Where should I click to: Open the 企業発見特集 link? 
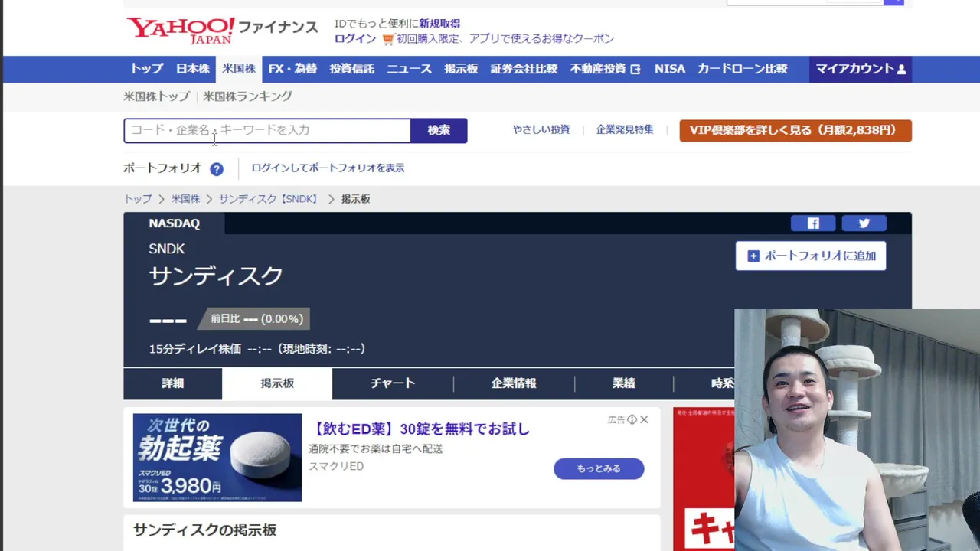625,130
